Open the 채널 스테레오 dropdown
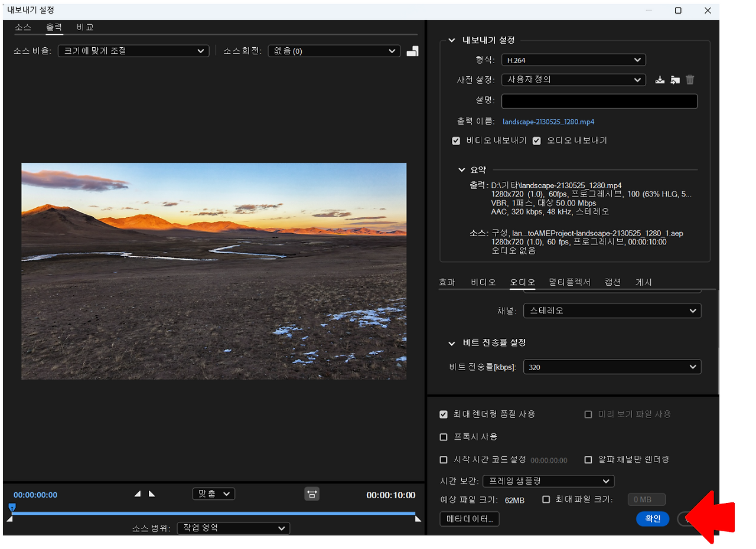Image resolution: width=756 pixels, height=549 pixels. pyautogui.click(x=612, y=311)
